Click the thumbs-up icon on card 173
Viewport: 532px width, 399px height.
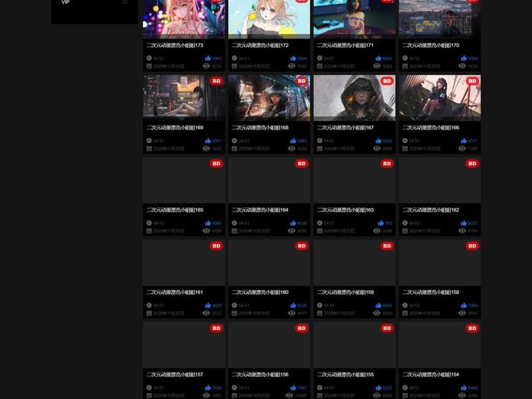pos(208,58)
